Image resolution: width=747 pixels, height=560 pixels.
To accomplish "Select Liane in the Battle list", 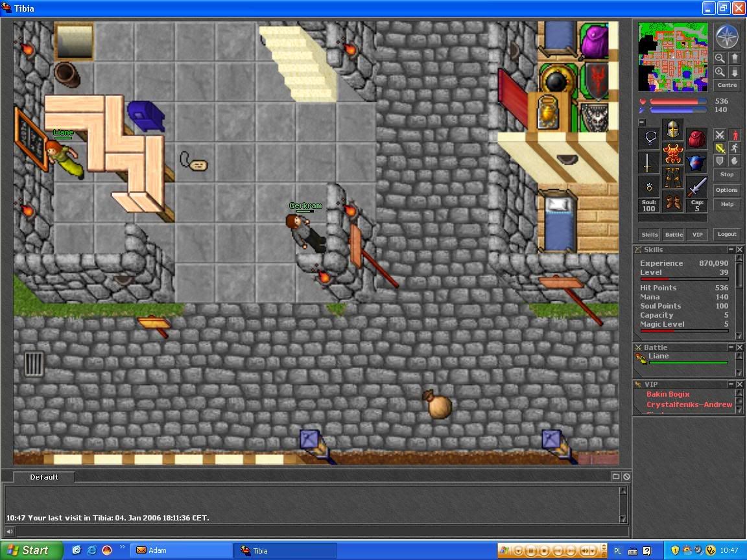I will click(683, 358).
